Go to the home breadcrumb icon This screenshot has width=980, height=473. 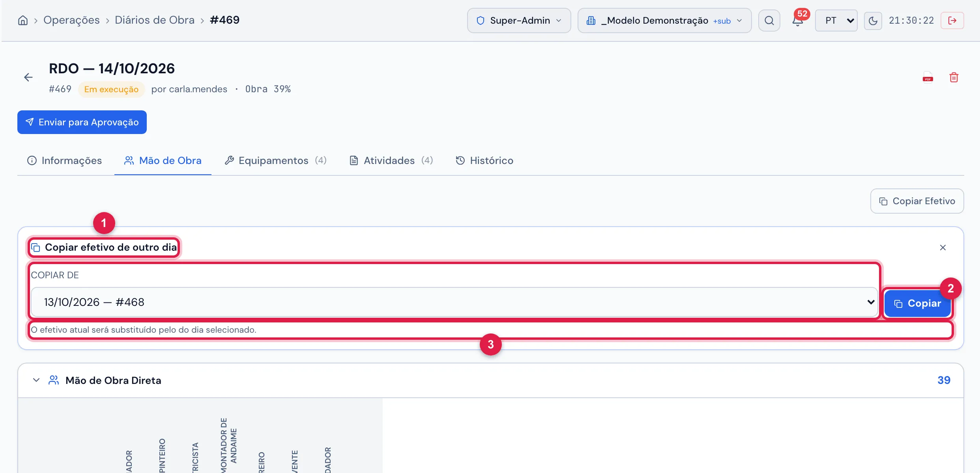(23, 20)
